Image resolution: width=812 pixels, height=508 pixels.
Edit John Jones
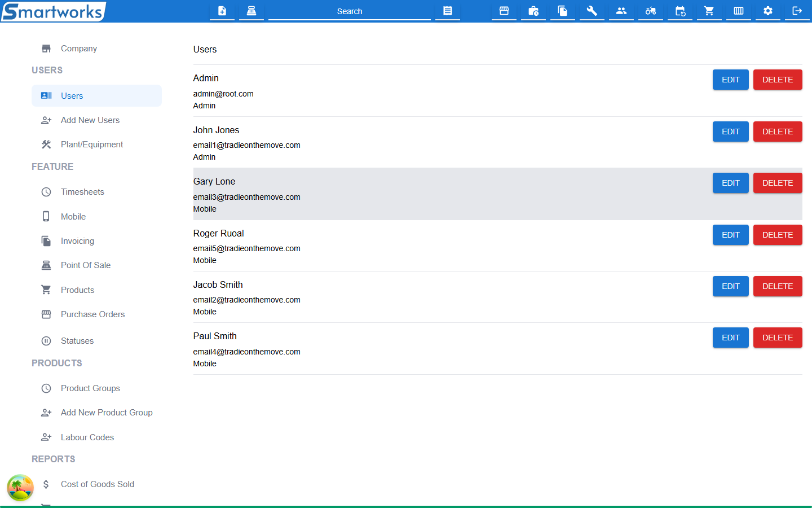(731, 132)
